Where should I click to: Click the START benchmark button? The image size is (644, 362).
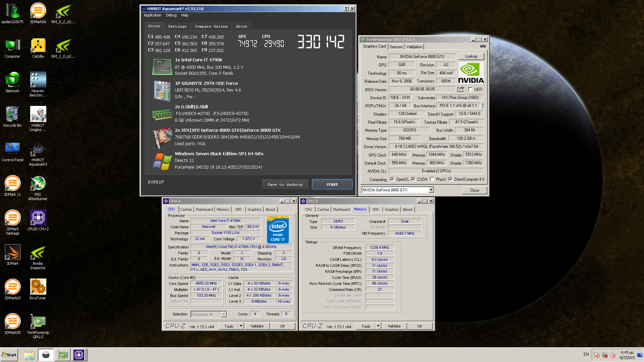click(x=332, y=184)
